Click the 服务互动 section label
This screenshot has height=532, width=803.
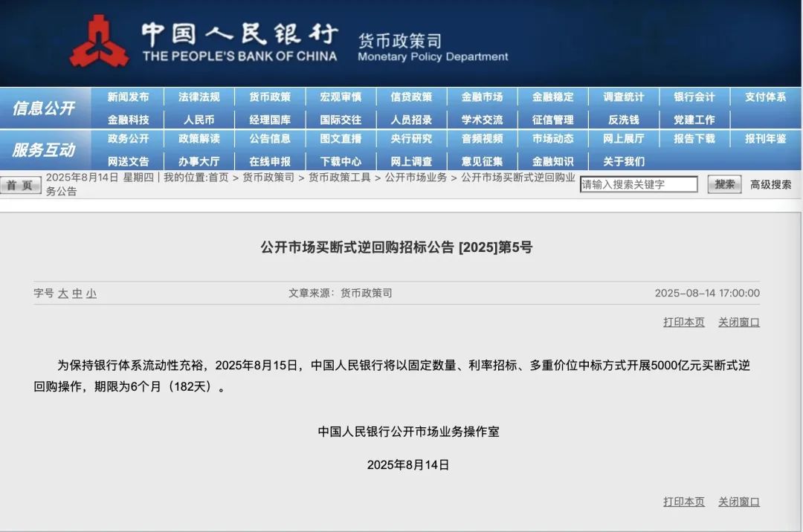click(44, 150)
